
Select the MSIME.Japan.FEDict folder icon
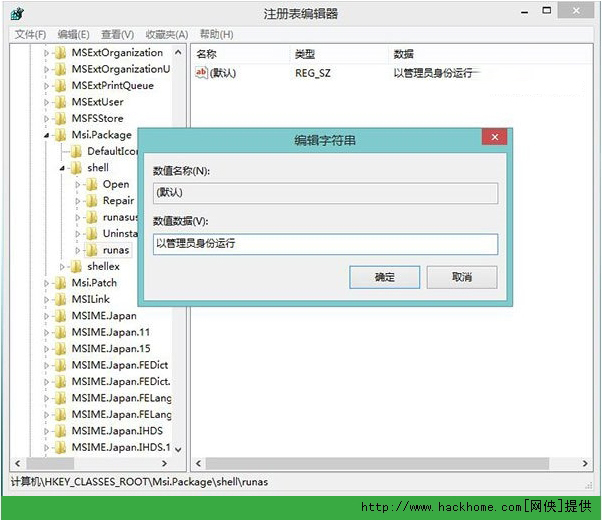click(60, 366)
